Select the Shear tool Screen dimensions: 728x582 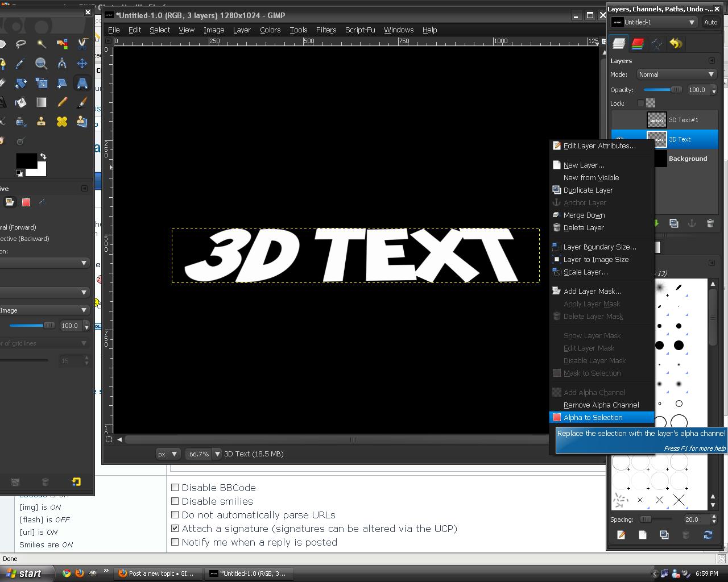61,83
